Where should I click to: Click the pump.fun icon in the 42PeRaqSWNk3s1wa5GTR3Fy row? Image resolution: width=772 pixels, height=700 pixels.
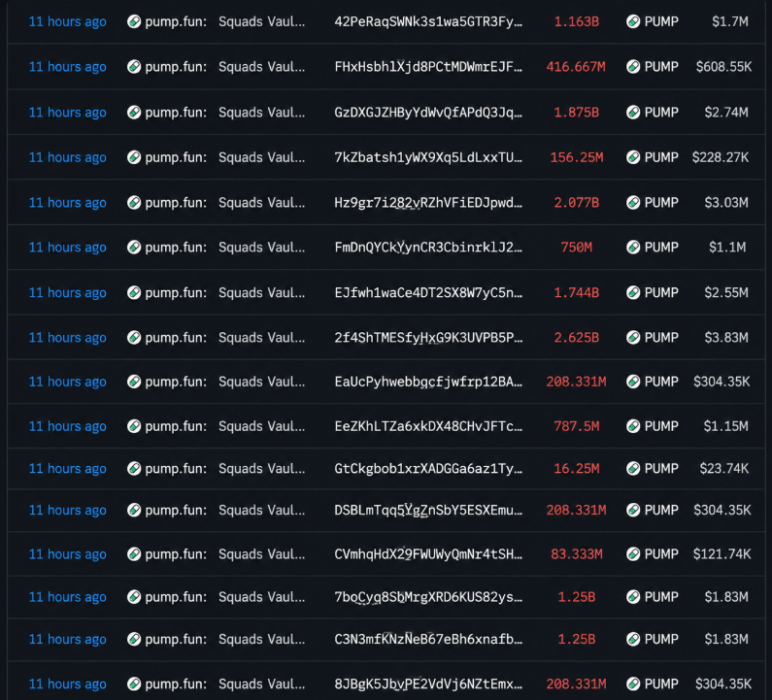point(134,21)
